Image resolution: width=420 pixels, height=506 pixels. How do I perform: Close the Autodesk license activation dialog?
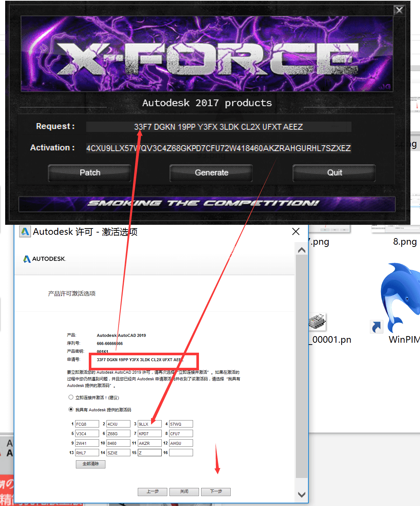click(x=295, y=231)
